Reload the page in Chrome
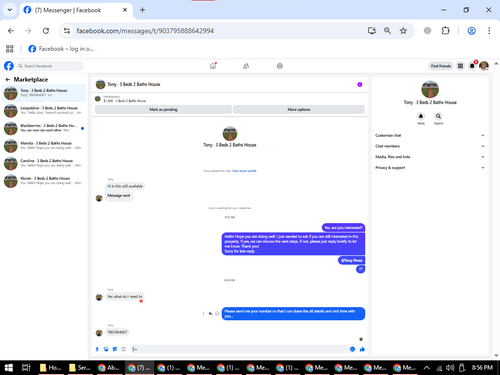 46,31
